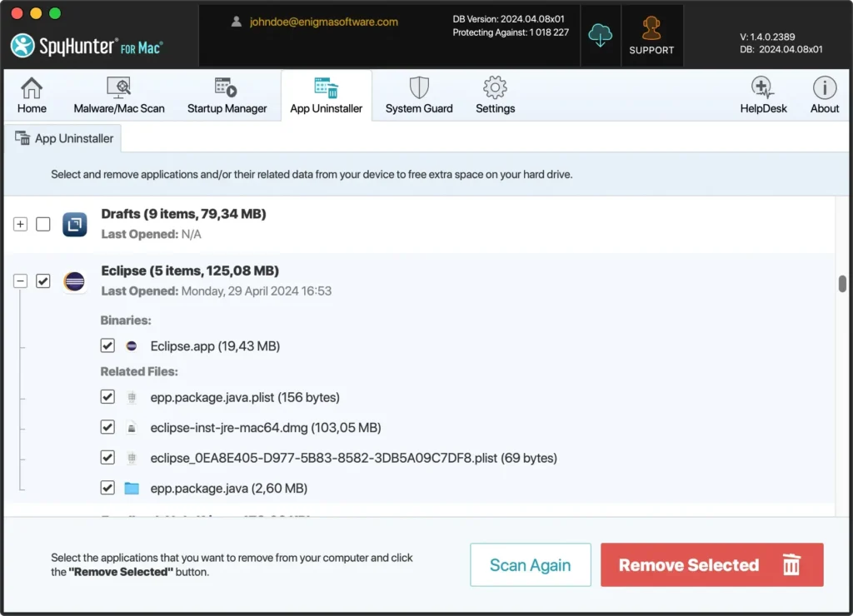Uncheck the Eclipse application checkbox
Viewport: 853px width, 616px height.
click(x=43, y=281)
